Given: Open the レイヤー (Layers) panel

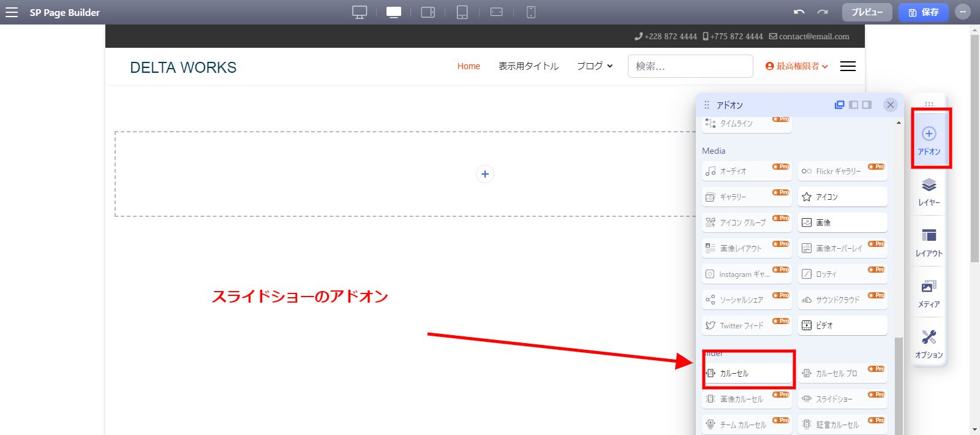Looking at the screenshot, I should click(929, 191).
